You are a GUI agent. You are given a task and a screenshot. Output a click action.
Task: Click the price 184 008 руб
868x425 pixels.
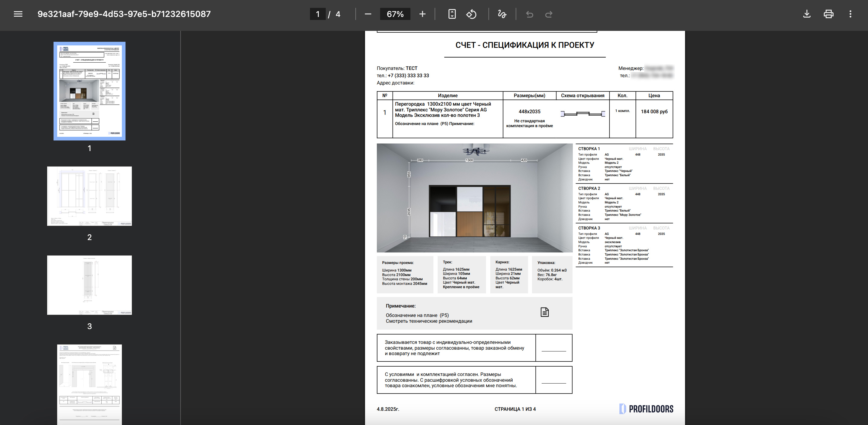[x=654, y=112]
